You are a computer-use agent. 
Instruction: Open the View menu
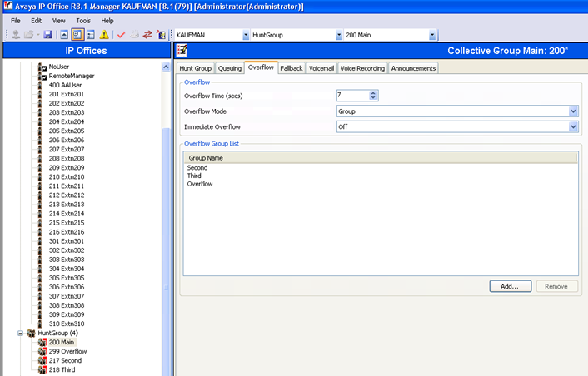coord(59,21)
